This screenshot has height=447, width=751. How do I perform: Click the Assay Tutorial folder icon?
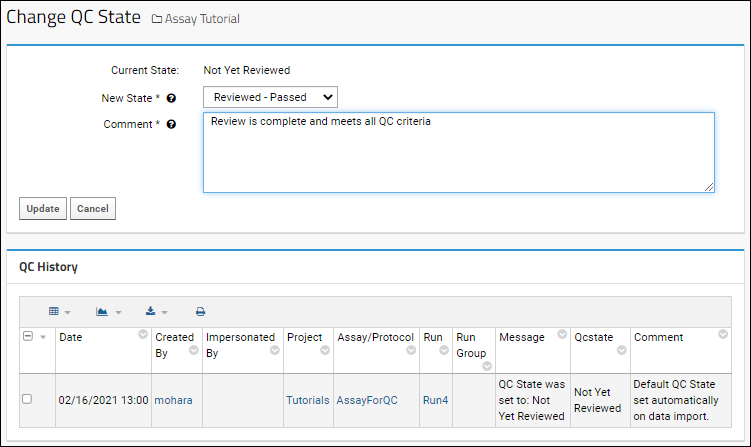157,19
